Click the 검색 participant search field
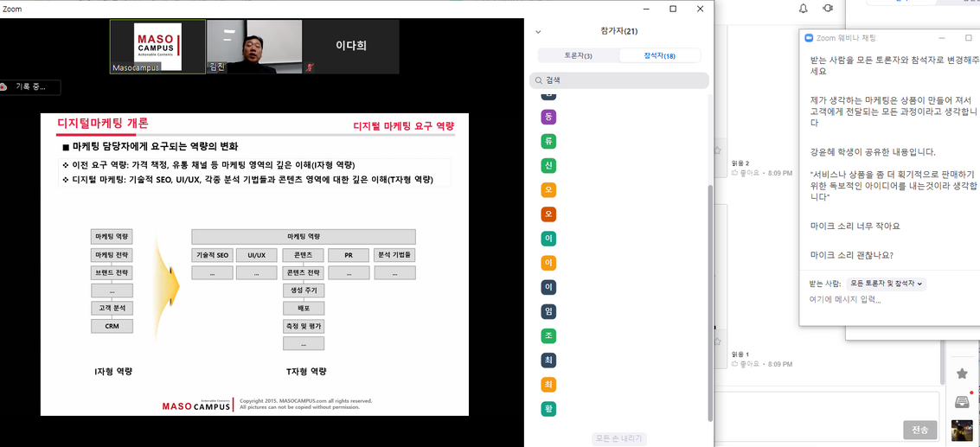Image resolution: width=980 pixels, height=447 pixels. pos(619,80)
